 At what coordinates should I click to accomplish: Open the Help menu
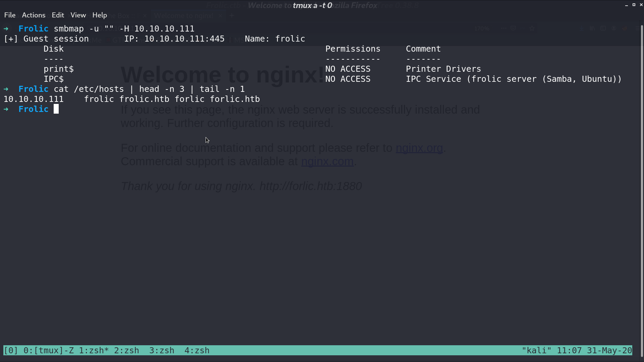coord(100,15)
